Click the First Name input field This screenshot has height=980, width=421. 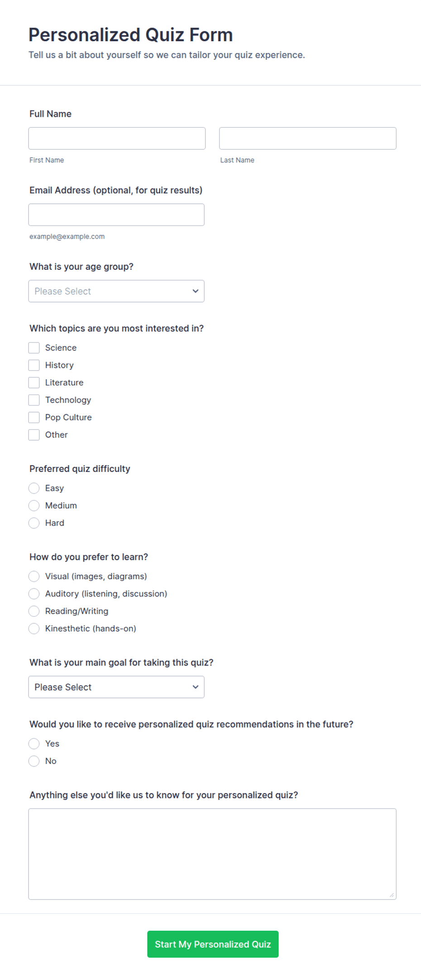pyautogui.click(x=117, y=138)
